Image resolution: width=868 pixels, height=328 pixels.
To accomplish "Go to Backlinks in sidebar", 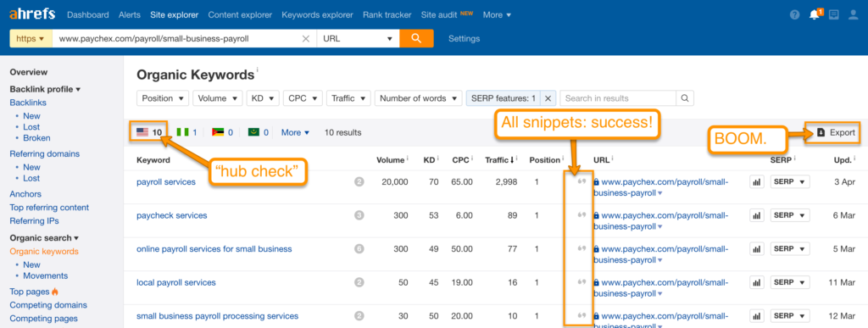I will coord(28,103).
